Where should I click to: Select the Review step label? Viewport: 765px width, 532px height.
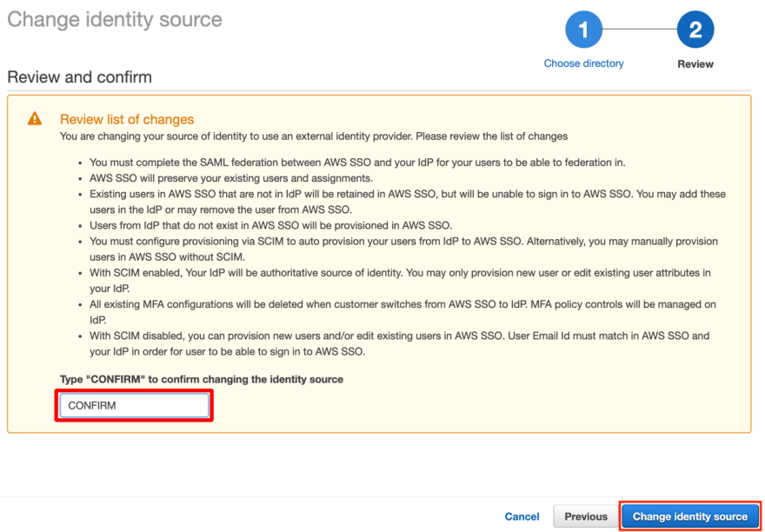pos(695,64)
